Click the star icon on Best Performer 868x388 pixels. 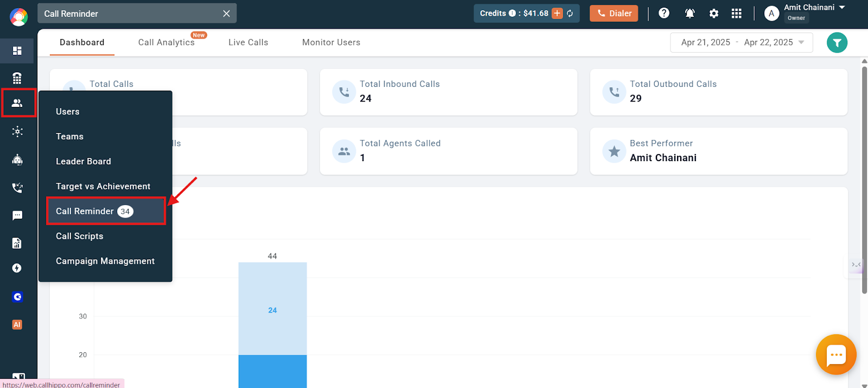(x=614, y=151)
